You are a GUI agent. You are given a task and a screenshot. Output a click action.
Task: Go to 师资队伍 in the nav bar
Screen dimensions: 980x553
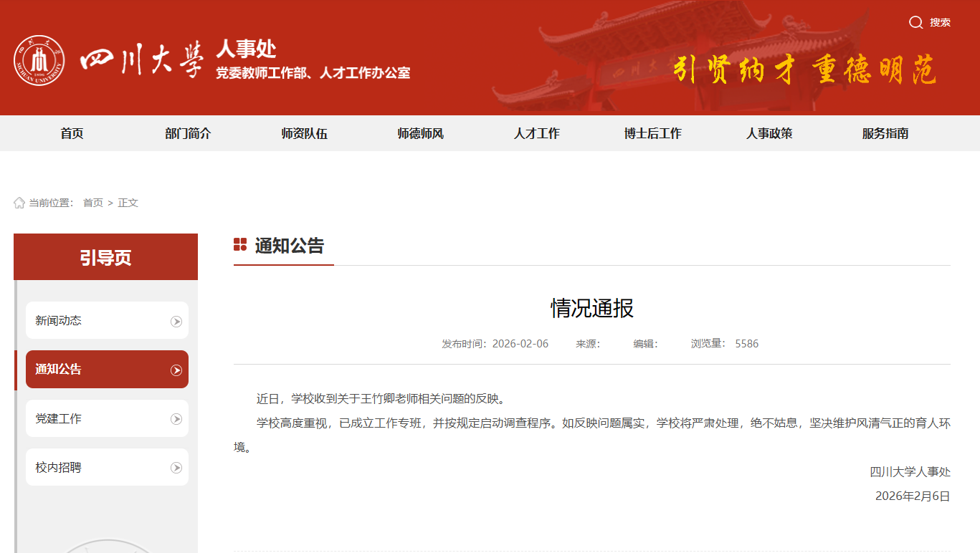coord(305,133)
